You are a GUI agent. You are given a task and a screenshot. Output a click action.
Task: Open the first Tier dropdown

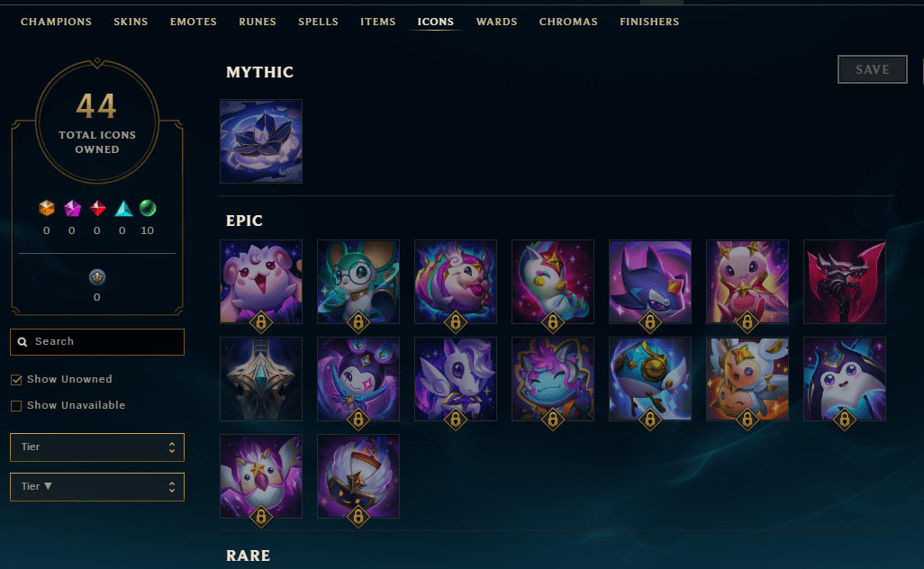97,447
